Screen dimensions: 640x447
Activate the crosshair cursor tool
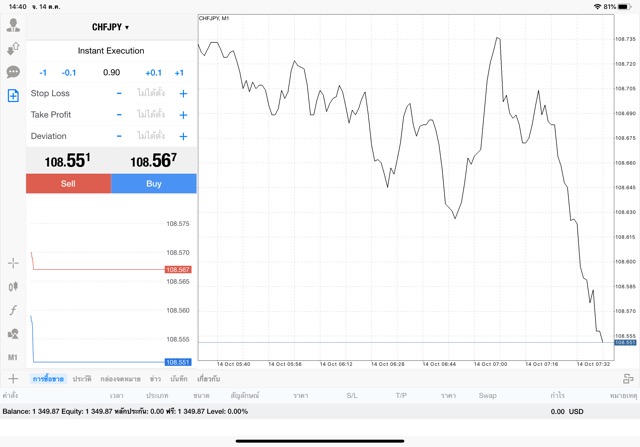pos(13,263)
